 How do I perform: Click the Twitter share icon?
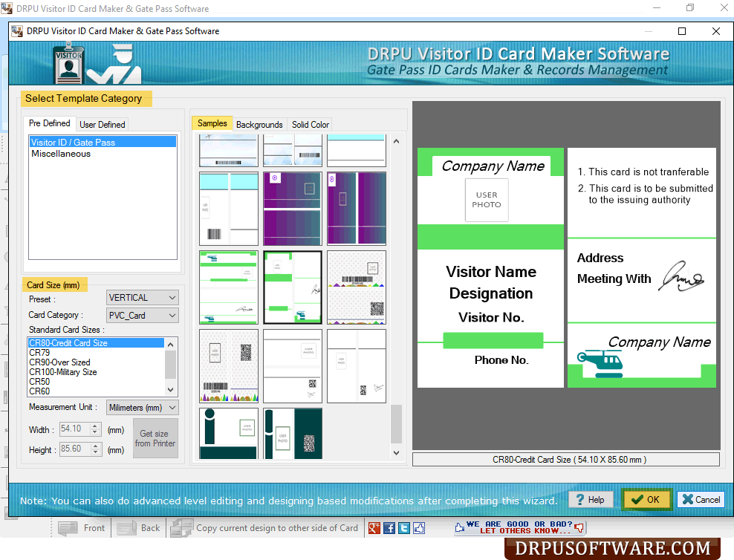point(404,528)
